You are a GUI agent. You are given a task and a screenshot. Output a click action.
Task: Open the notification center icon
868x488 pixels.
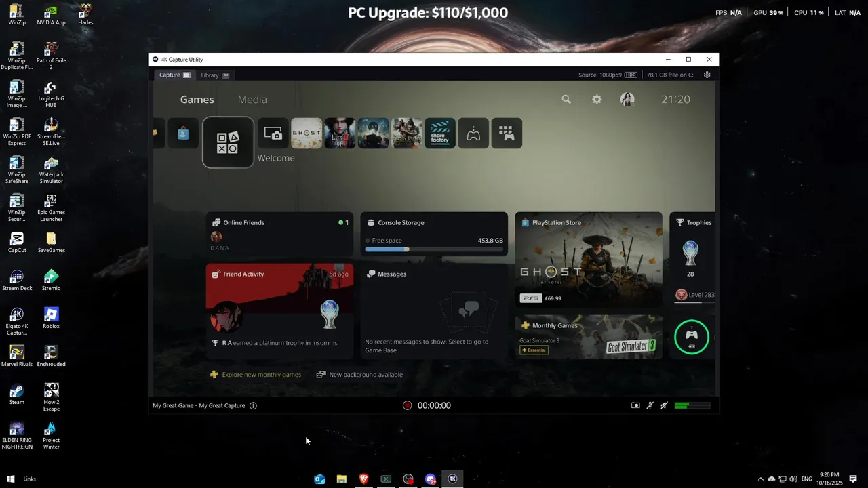pyautogui.click(x=853, y=479)
